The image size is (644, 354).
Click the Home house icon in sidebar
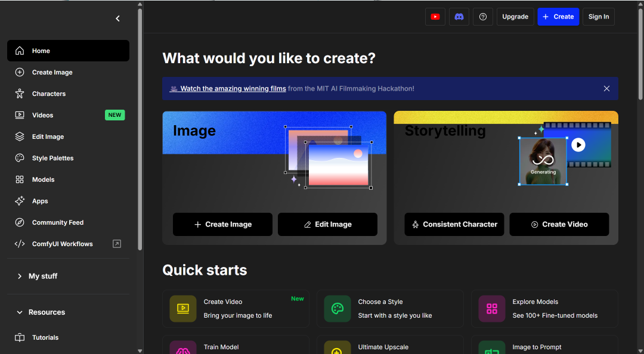[20, 51]
